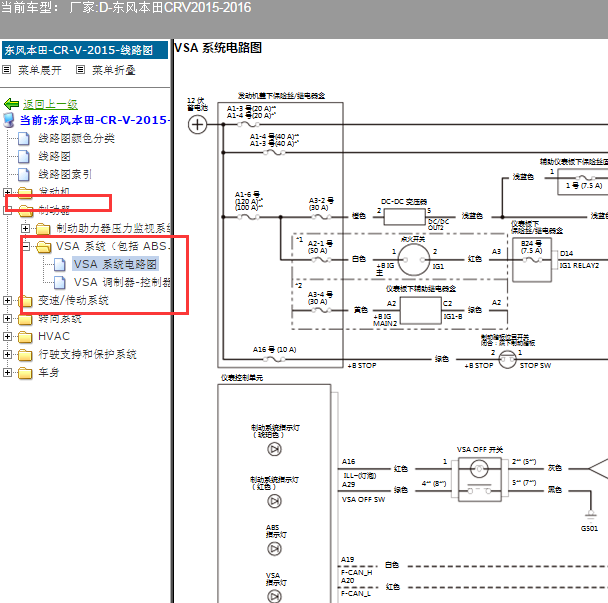Click the A16 号 (10 A) fuse label
This screenshot has height=603, width=608.
tap(275, 349)
